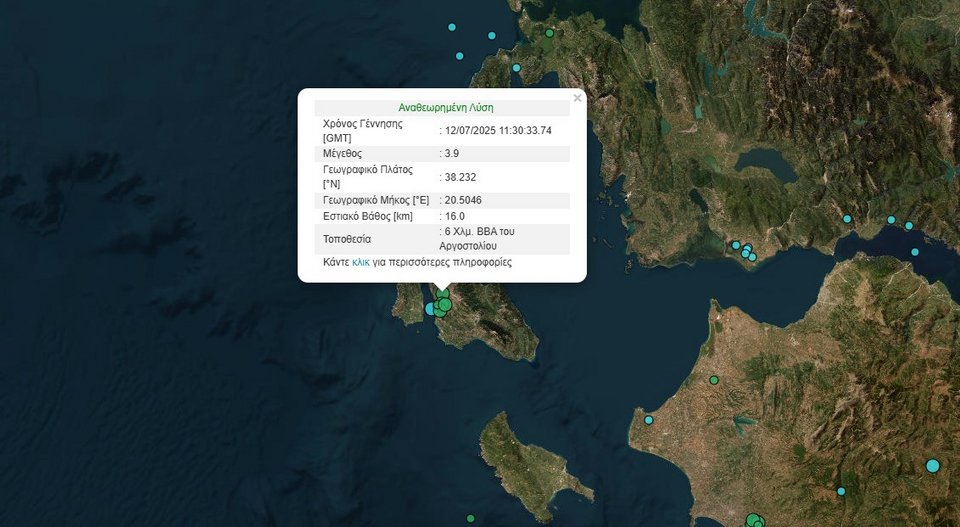
Task: Click the topmost cyan marker in the sea
Action: click(x=452, y=27)
